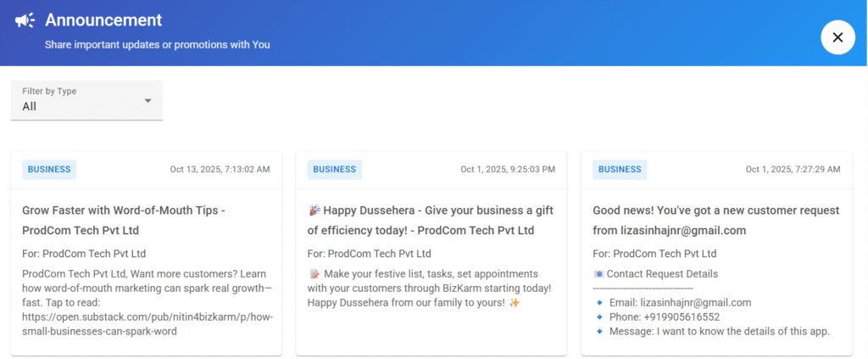Click timestamp Oct 1, 2025, 7:27:29 AM
868x359 pixels.
[793, 170]
